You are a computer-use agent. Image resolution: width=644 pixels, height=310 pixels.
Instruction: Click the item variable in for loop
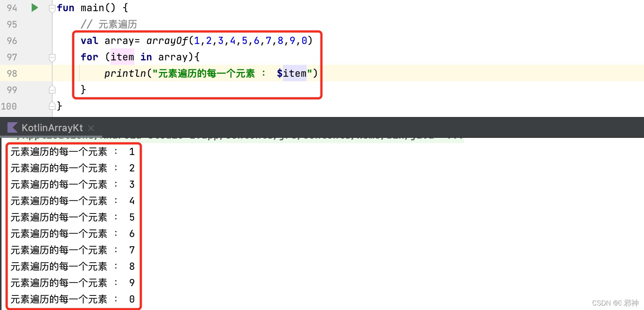pos(122,57)
